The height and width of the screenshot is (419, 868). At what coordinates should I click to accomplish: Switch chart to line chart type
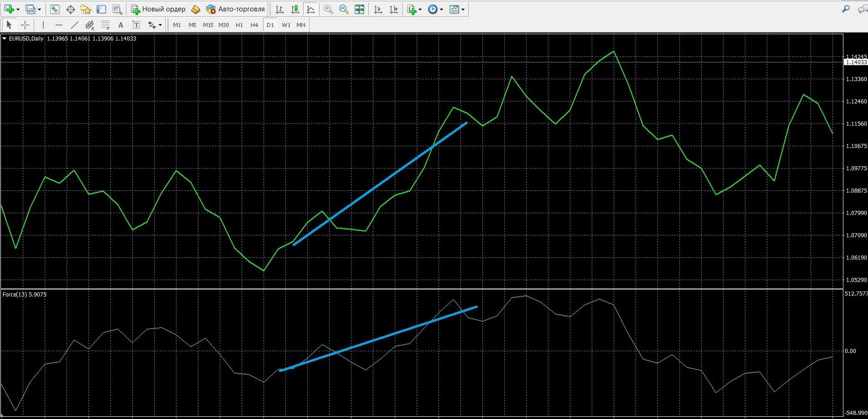point(310,9)
